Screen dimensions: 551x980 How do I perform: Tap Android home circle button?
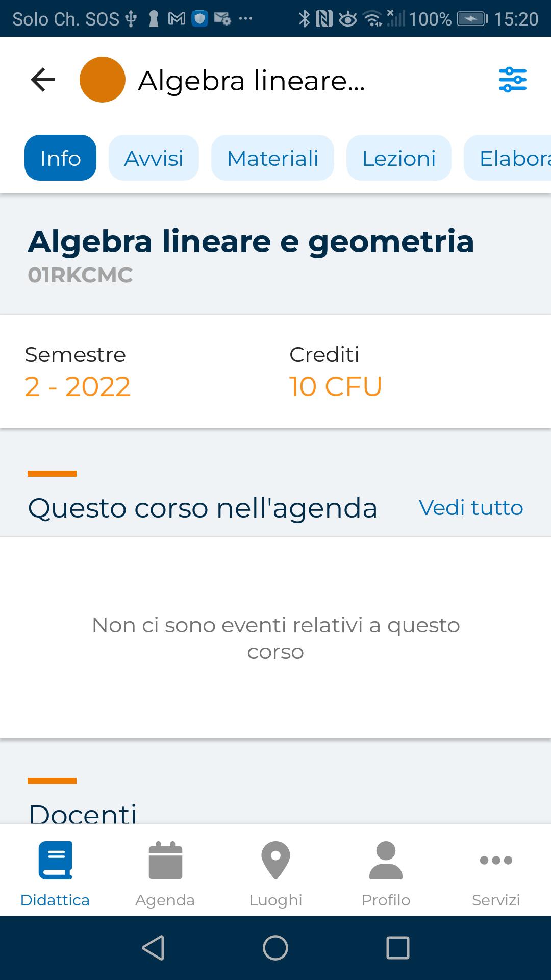coord(275,948)
